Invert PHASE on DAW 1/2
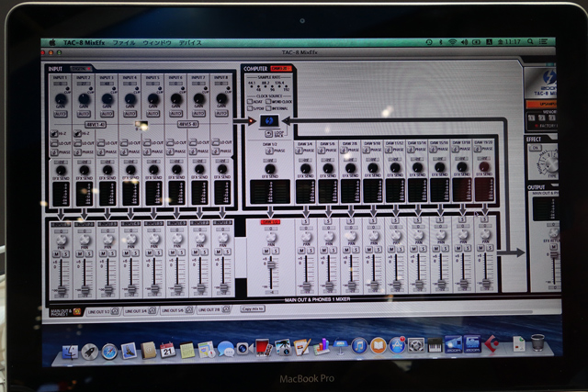588x392 pixels. pos(269,151)
